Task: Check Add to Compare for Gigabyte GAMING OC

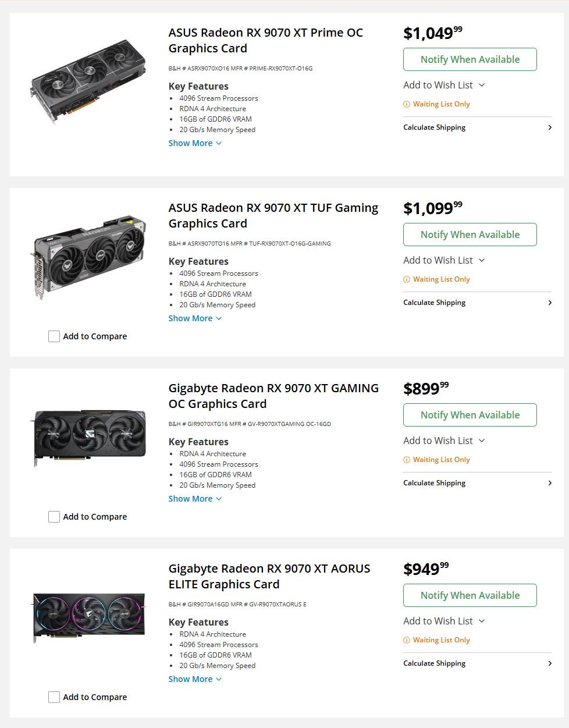Action: click(54, 516)
